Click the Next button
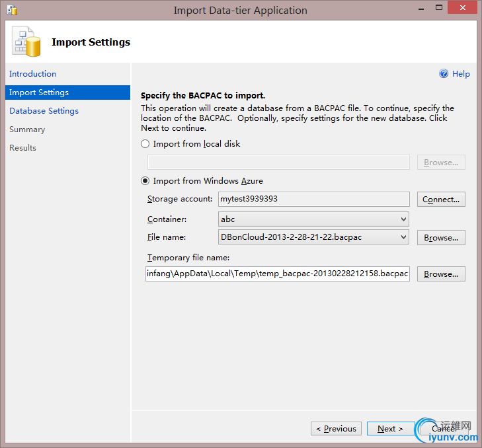The height and width of the screenshot is (448, 482). pyautogui.click(x=390, y=429)
